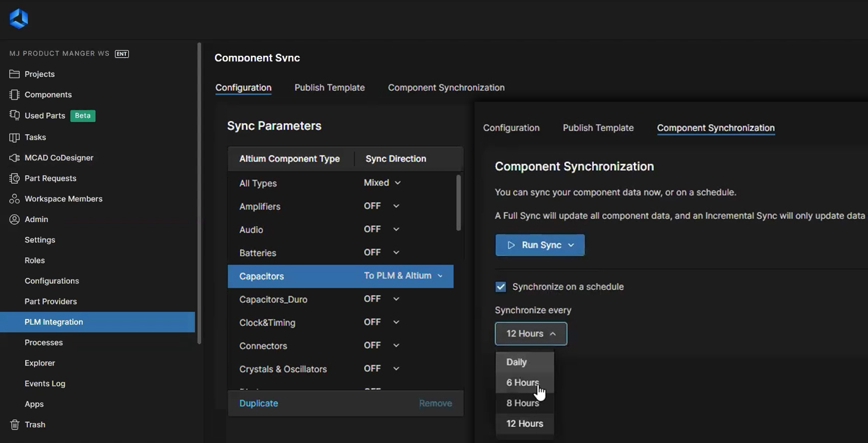Choose Daily sync interval option
Screen dimensions: 868x443
coord(516,362)
